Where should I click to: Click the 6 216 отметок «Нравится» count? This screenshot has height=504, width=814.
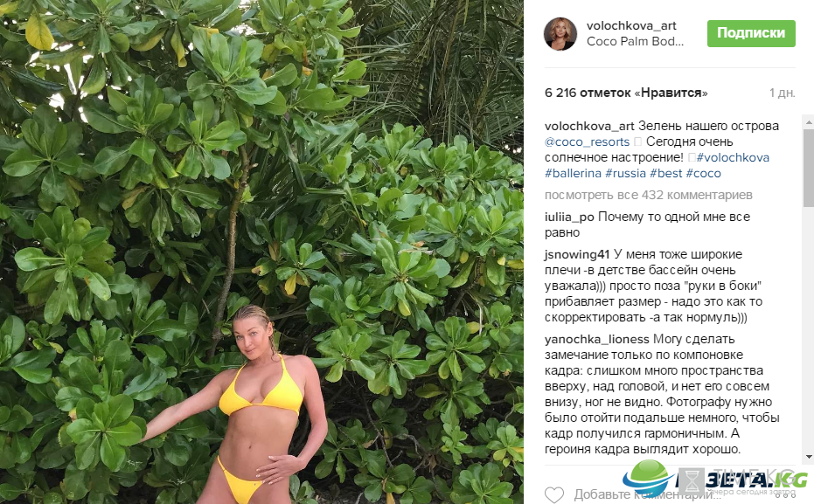coord(626,93)
